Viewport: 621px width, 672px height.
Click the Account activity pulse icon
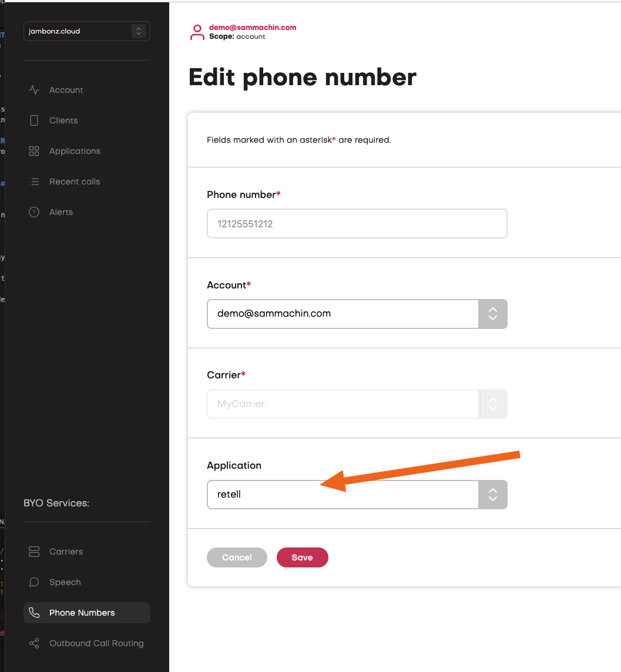(34, 90)
